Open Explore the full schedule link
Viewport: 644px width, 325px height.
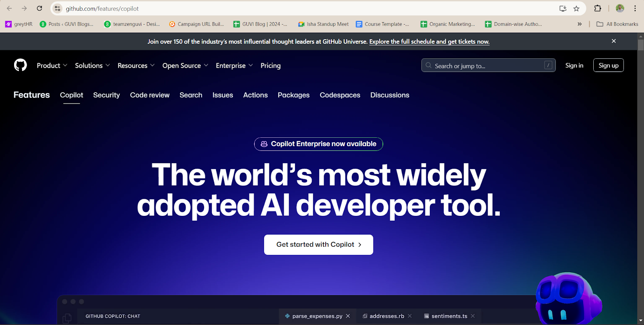click(x=429, y=41)
